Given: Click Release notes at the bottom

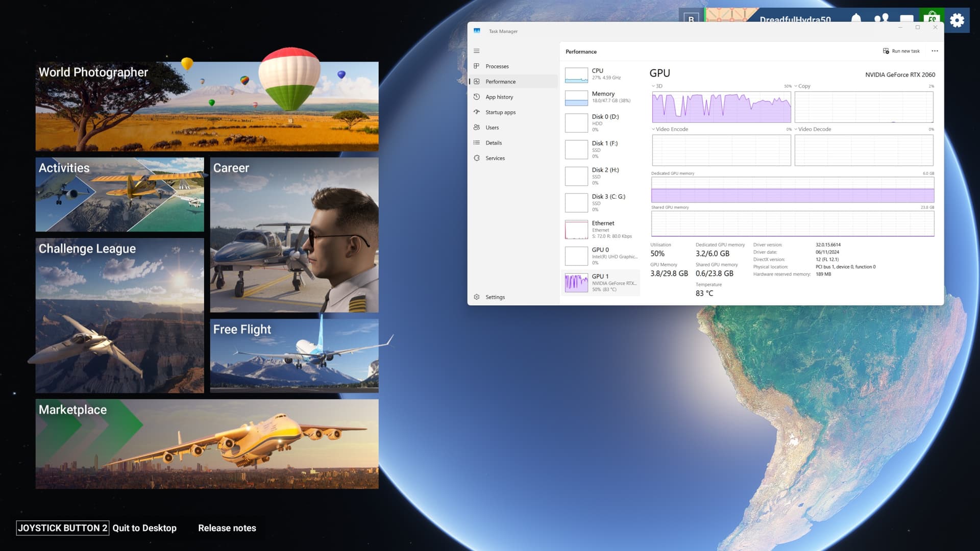Looking at the screenshot, I should tap(227, 528).
